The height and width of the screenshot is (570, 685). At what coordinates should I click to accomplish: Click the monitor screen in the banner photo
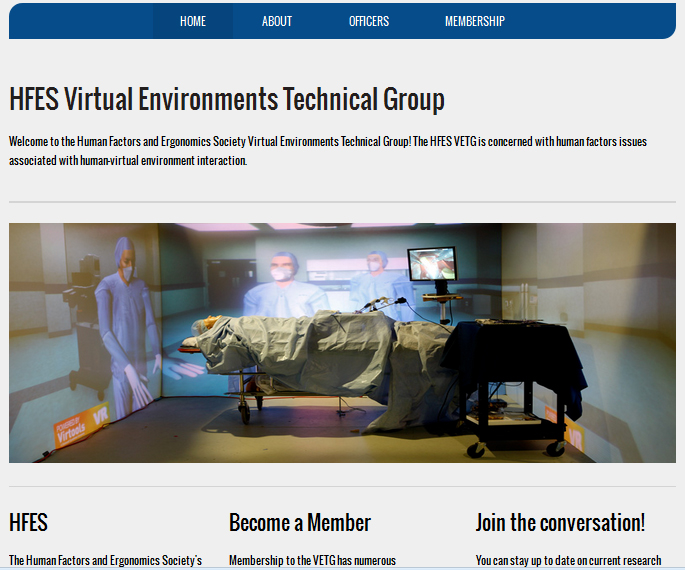[x=432, y=265]
